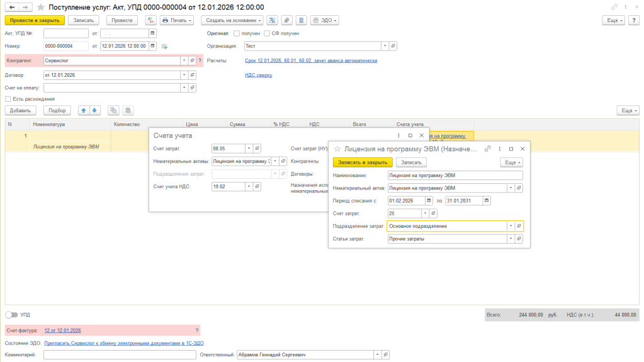Expand the Подразделение затрат dropdown in the license dialog
Screen dimensions: 644x362
(x=511, y=226)
